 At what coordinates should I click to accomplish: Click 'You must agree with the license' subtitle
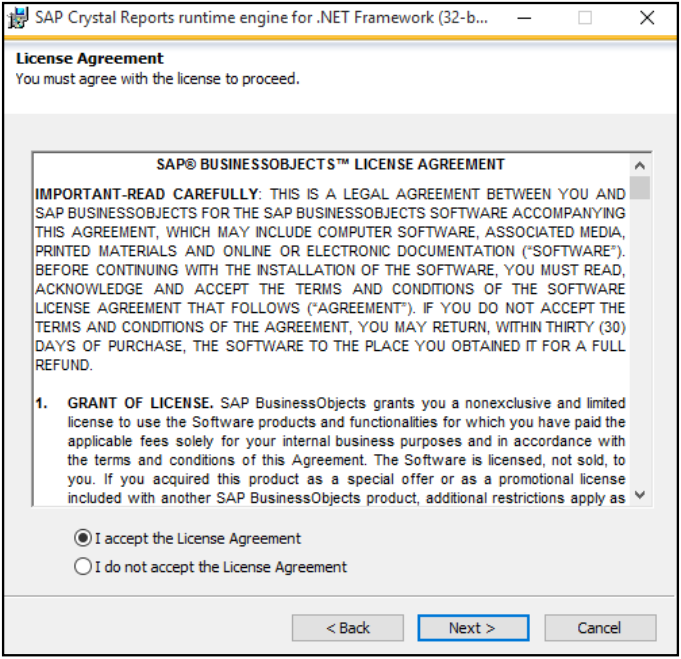[157, 78]
